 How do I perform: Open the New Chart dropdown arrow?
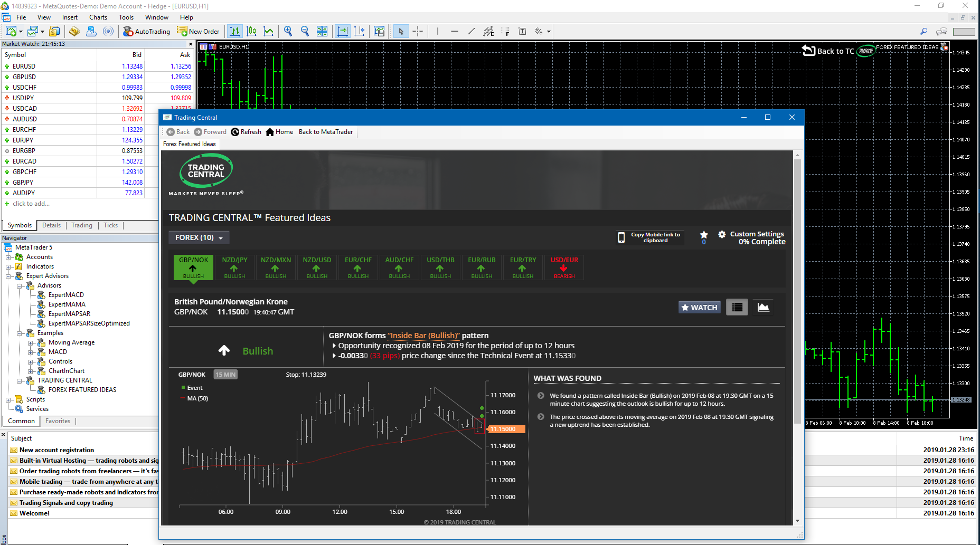coord(21,32)
